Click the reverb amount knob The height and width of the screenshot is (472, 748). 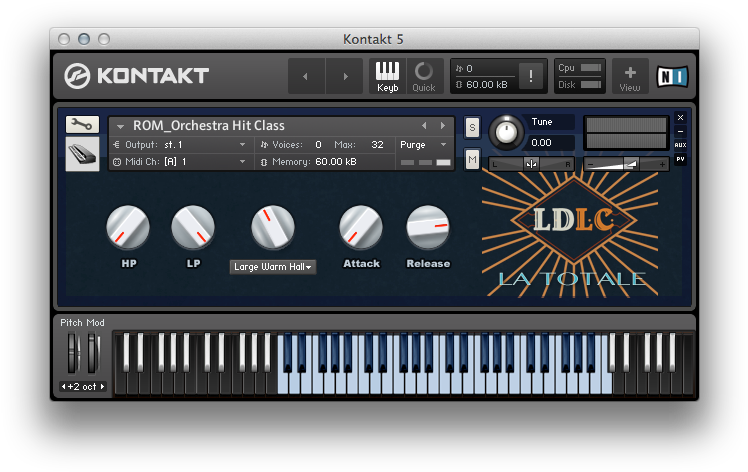click(273, 227)
